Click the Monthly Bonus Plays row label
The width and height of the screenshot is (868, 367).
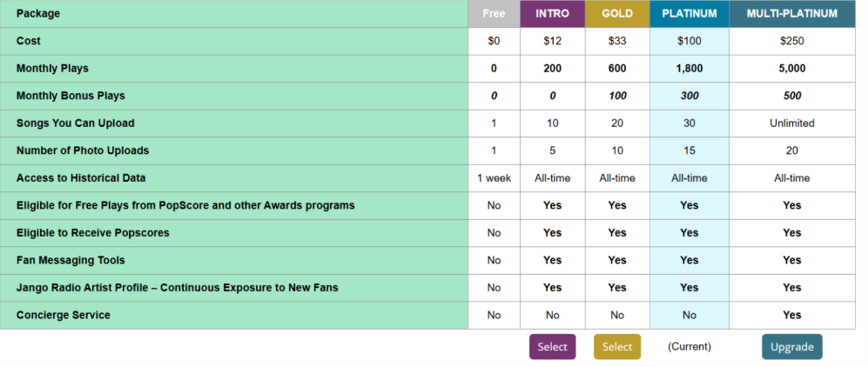coord(71,96)
